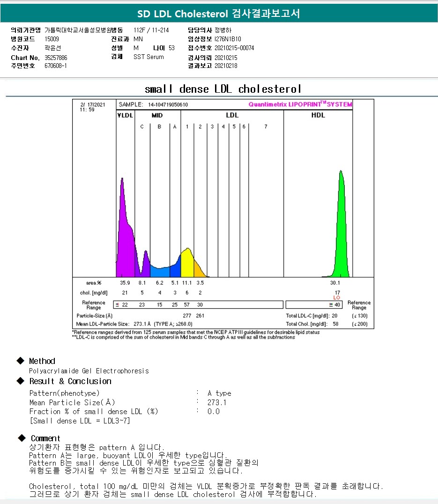Select MID C area % '8.1'
The image size is (438, 504).
coord(142,283)
